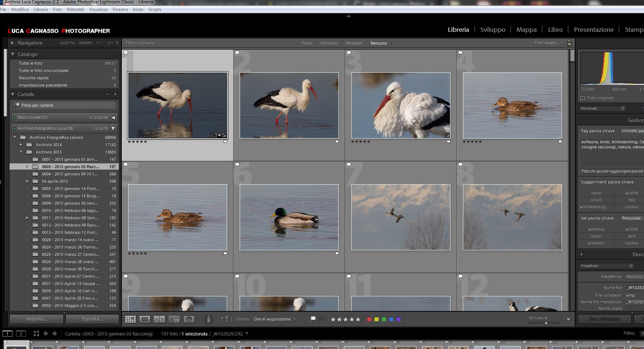The width and height of the screenshot is (644, 349).
Task: Go back with left arrow in filmstrip bar
Action: point(46,333)
